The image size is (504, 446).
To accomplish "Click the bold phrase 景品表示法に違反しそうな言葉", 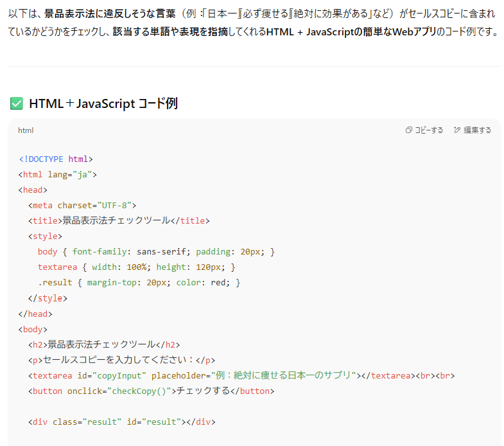I will pyautogui.click(x=110, y=14).
